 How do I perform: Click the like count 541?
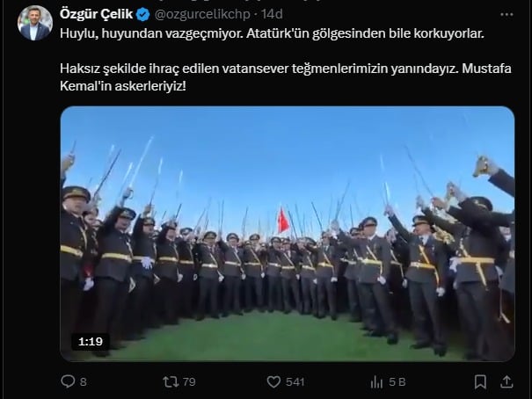click(x=295, y=382)
